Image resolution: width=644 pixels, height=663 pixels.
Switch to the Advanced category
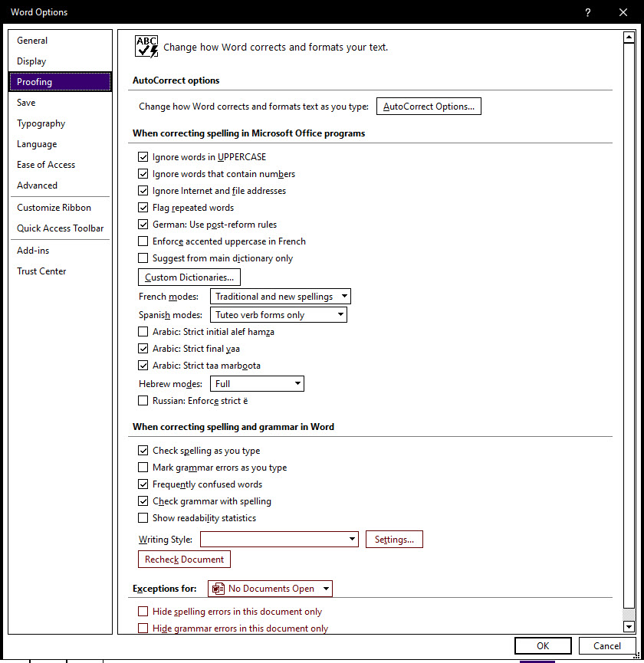point(37,185)
